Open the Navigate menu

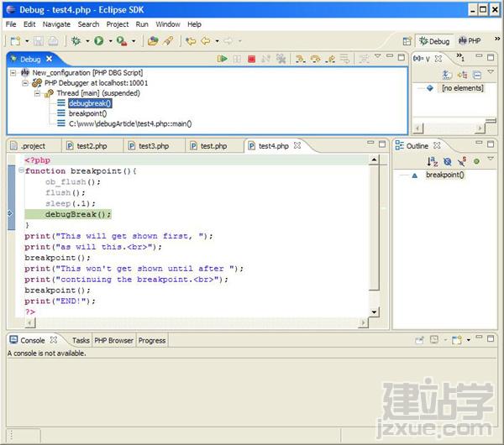[x=56, y=24]
